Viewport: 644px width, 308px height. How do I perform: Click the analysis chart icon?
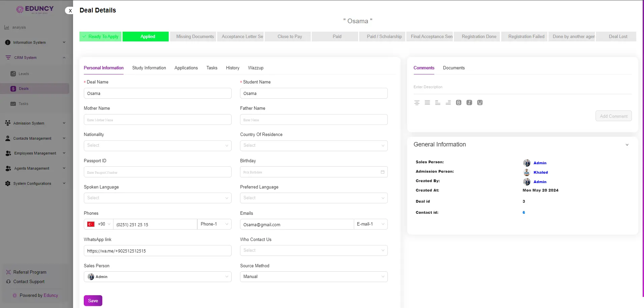click(7, 27)
